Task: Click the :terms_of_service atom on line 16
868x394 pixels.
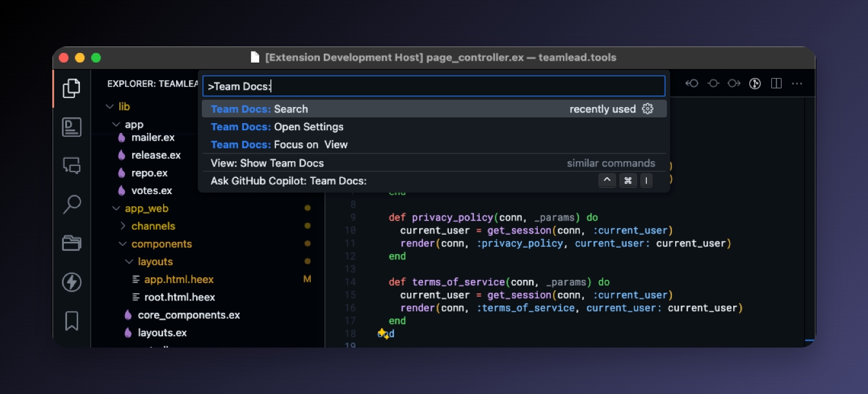Action: click(526, 308)
